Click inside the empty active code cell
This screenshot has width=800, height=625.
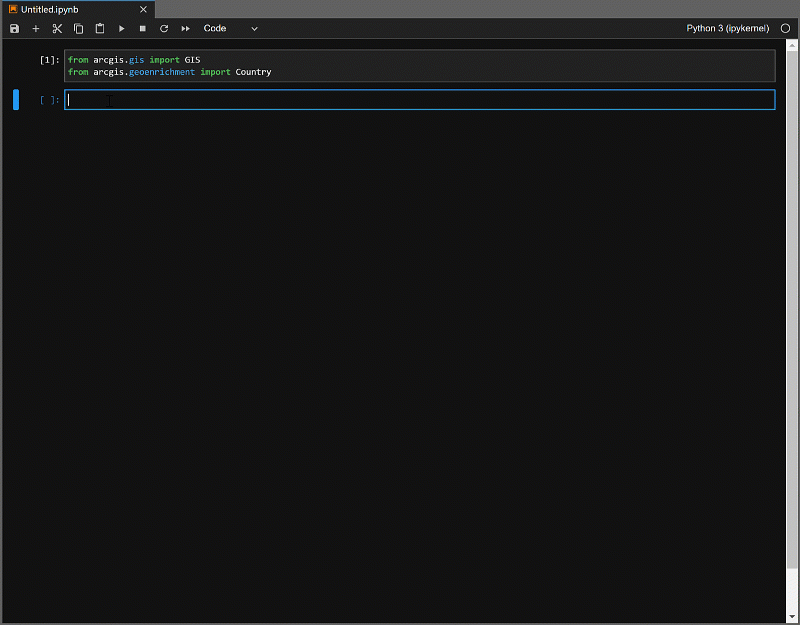click(419, 100)
